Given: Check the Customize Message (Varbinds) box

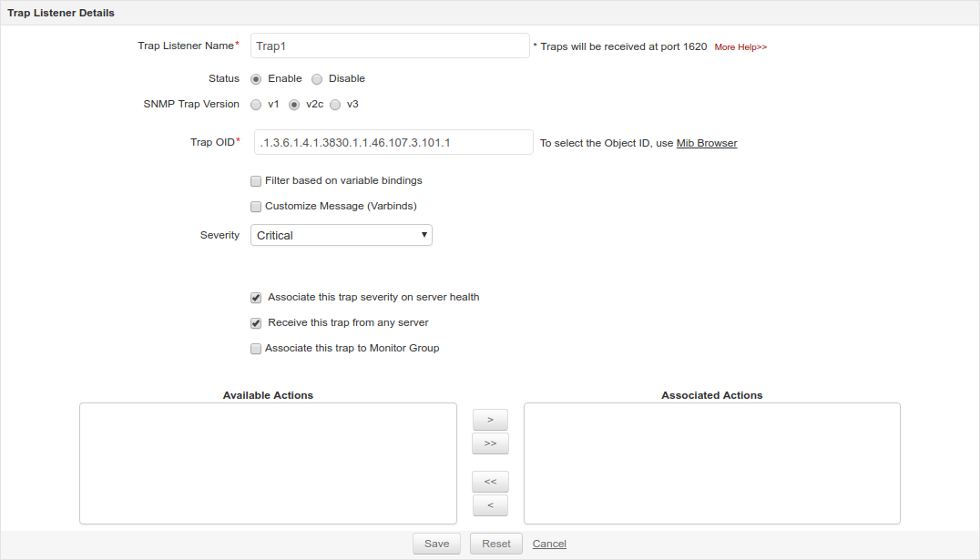Looking at the screenshot, I should pos(256,207).
